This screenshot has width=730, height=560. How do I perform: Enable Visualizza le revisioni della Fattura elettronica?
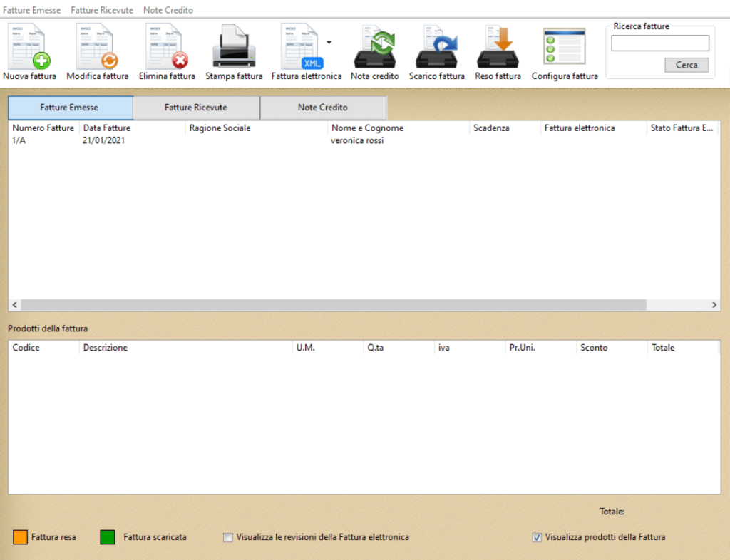coord(228,538)
